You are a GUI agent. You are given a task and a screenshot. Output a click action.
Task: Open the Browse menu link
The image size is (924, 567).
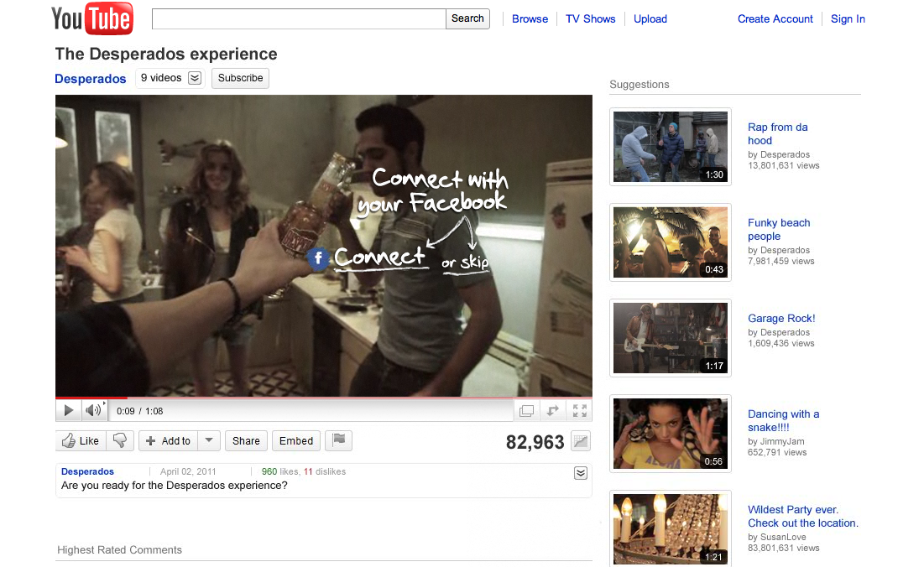click(530, 18)
